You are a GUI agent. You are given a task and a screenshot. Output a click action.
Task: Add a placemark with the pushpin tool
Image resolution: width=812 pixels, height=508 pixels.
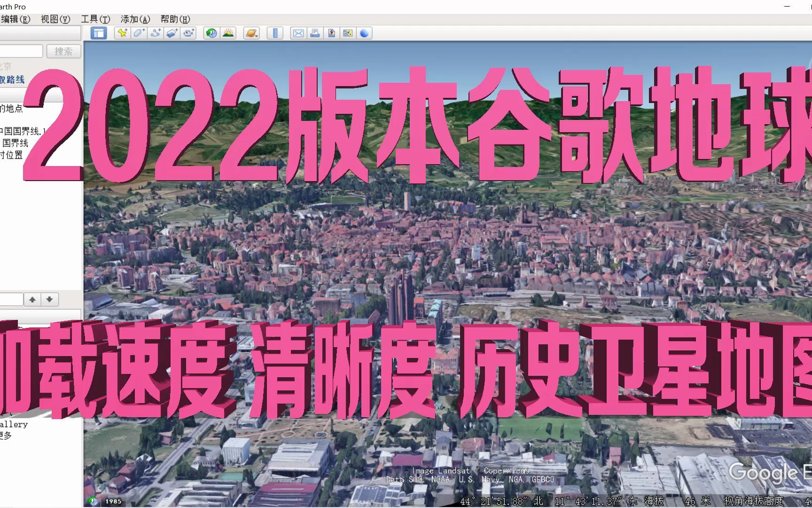[123, 33]
